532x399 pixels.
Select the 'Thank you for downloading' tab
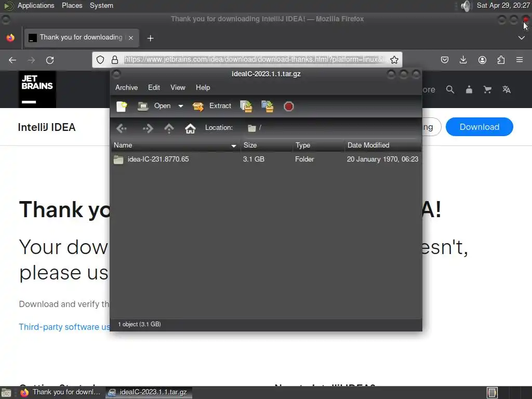pyautogui.click(x=82, y=37)
